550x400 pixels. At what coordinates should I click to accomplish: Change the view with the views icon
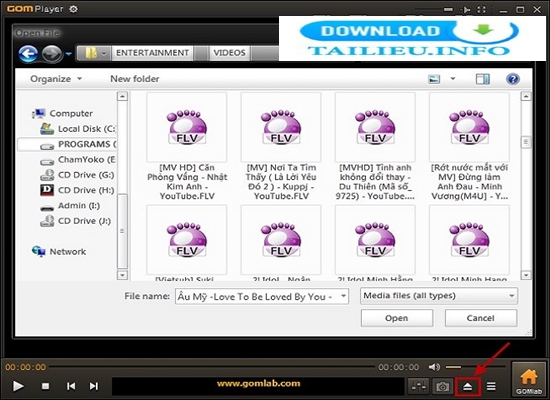[434, 79]
